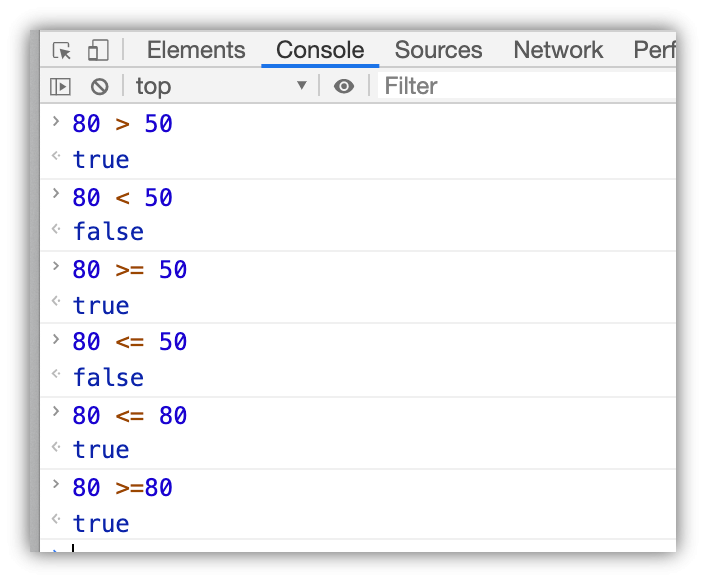Click the Filter input field

520,87
